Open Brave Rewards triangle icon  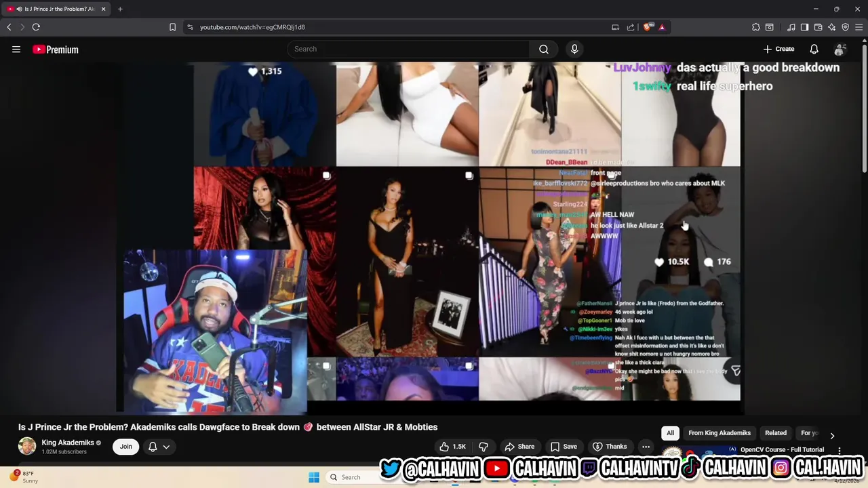(x=662, y=27)
